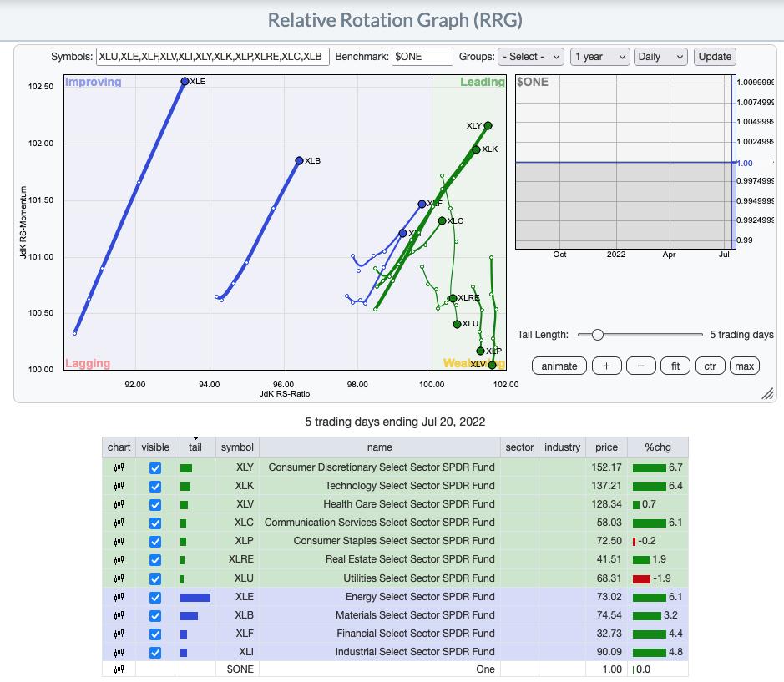Toggle visible checkbox for XLV

(x=155, y=505)
